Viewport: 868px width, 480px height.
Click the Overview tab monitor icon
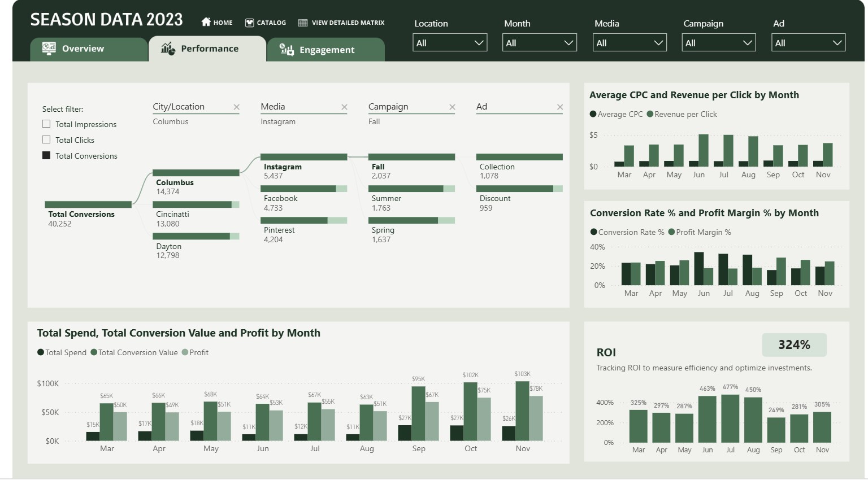[49, 49]
